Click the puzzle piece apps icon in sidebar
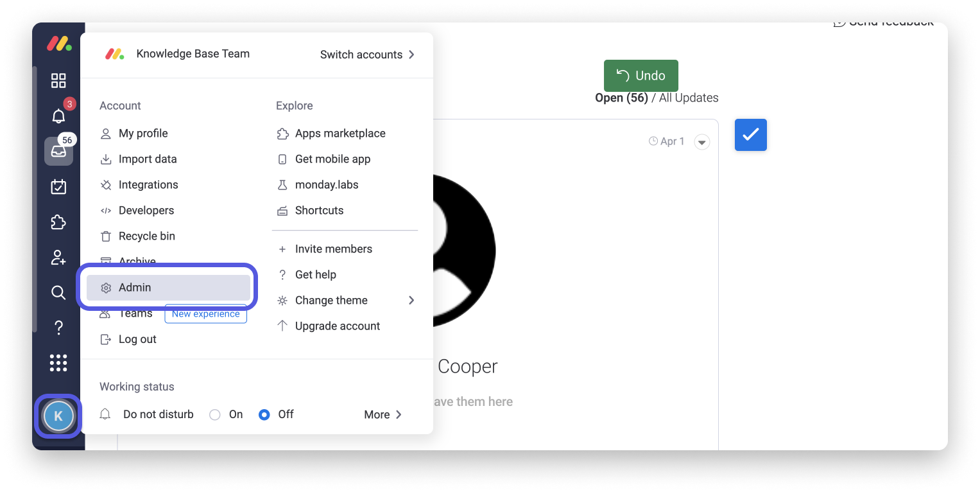The height and width of the screenshot is (492, 980). pos(58,222)
